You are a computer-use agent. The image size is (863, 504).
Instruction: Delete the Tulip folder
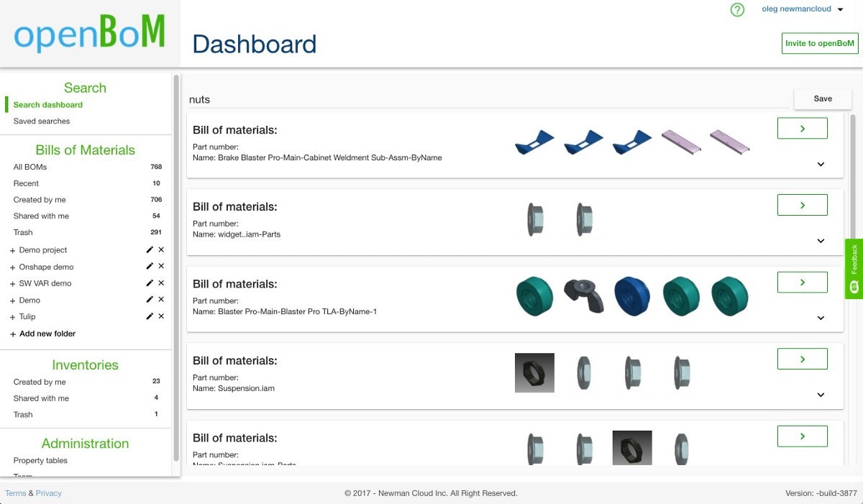click(161, 316)
